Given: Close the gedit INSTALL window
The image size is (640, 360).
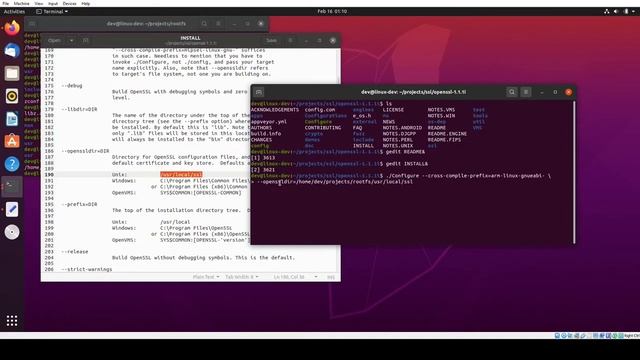Looking at the screenshot, I should pyautogui.click(x=333, y=40).
